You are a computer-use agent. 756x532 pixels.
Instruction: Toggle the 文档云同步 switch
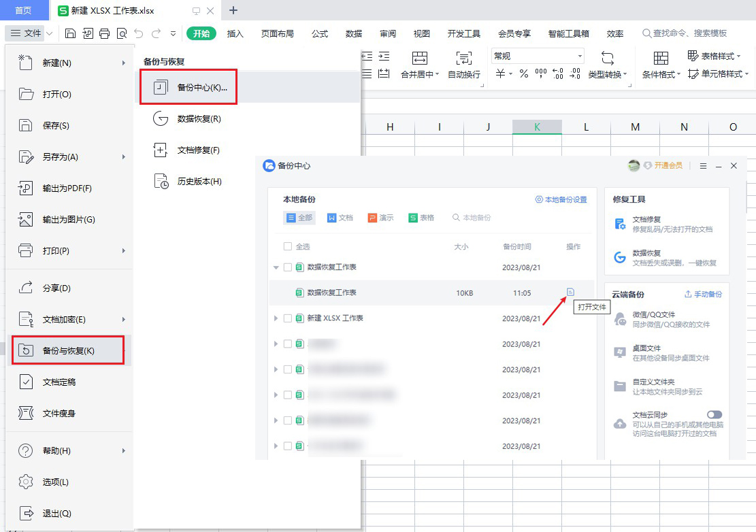714,414
